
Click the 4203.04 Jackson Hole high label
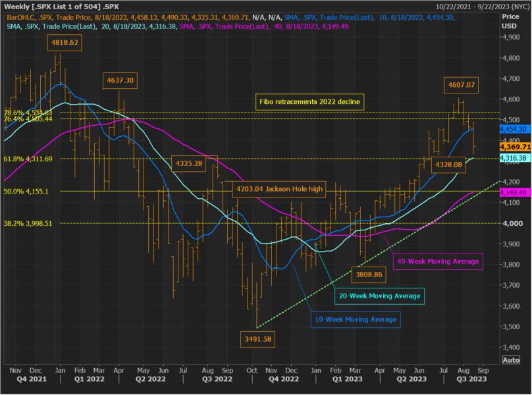pos(279,189)
